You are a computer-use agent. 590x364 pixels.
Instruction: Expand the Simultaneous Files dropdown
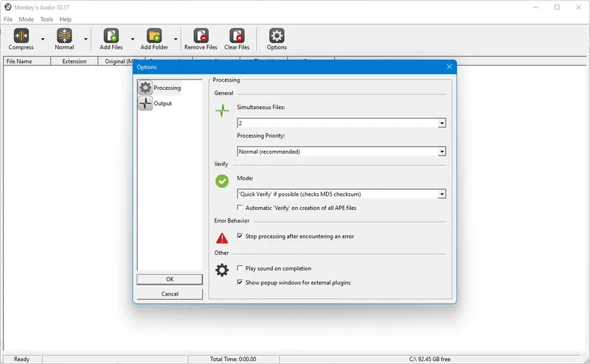(x=442, y=123)
